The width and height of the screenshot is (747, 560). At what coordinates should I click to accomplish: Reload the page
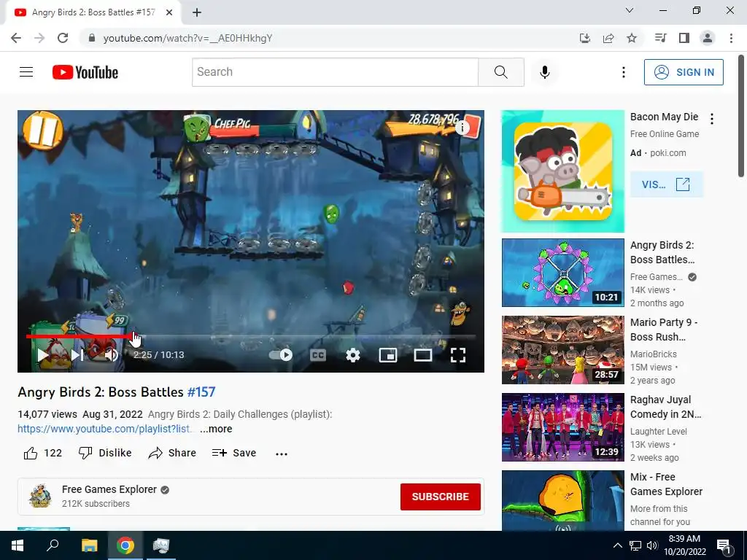click(x=63, y=38)
